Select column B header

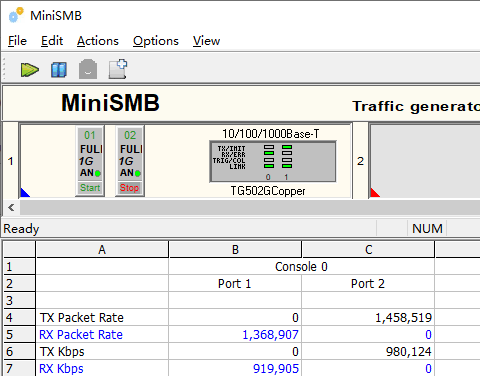tap(235, 249)
